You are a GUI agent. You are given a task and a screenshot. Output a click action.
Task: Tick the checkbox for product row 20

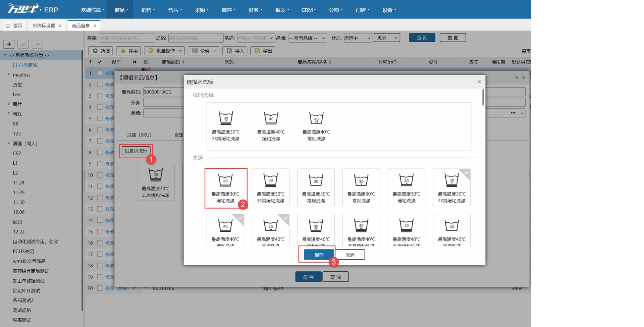[x=100, y=288]
